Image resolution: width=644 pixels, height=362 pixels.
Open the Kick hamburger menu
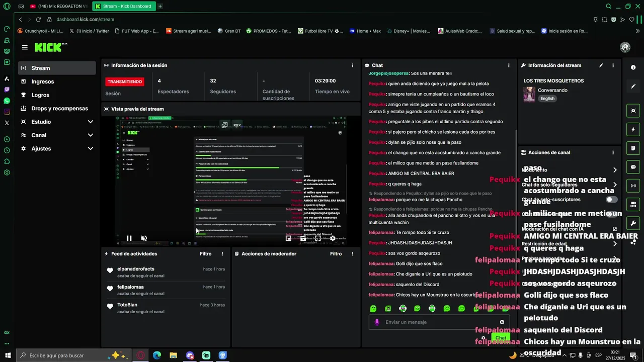click(25, 47)
